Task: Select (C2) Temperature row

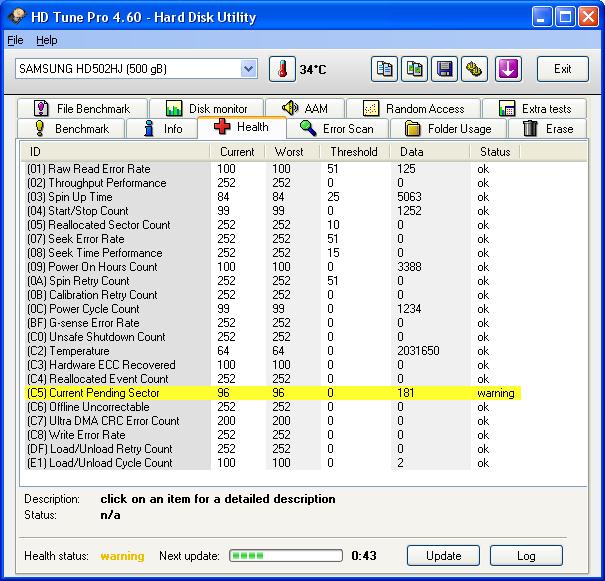Action: pos(272,351)
